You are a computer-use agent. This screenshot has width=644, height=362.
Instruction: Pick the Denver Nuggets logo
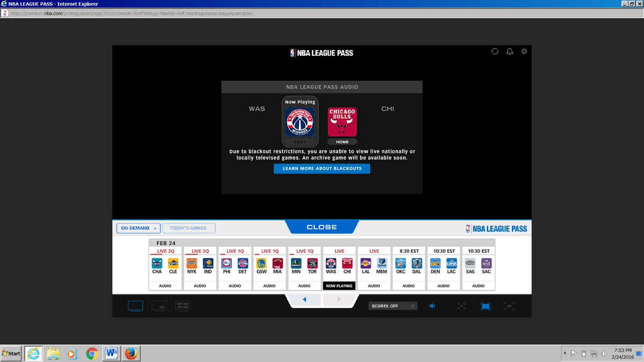[x=436, y=263]
